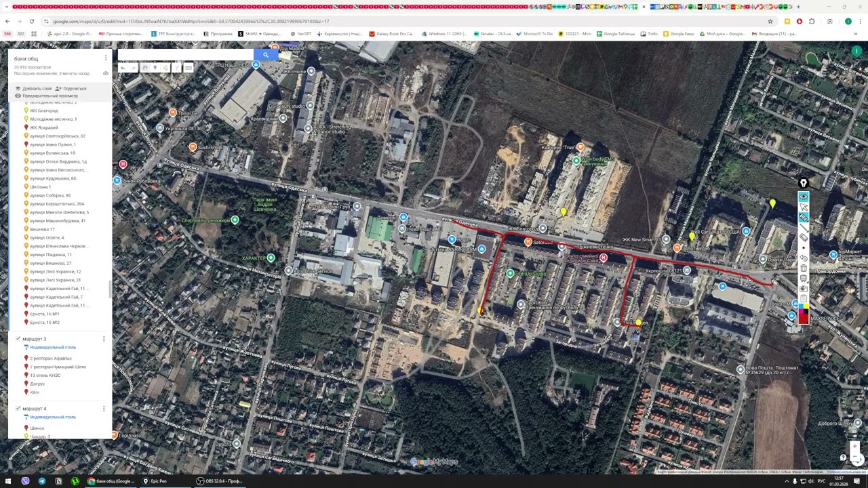Image resolution: width=868 pixels, height=488 pixels.
Task: Select ЖК Яскравий list item
Action: click(43, 127)
